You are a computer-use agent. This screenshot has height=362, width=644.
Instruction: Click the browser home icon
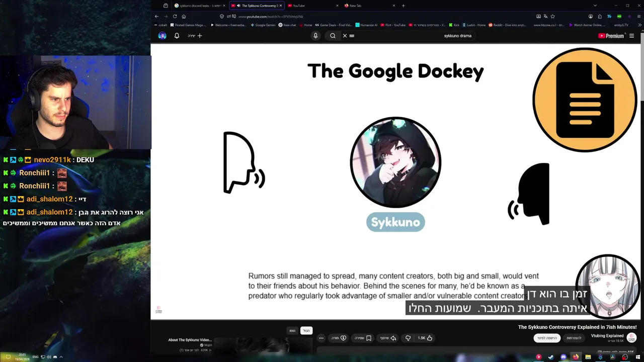click(184, 16)
